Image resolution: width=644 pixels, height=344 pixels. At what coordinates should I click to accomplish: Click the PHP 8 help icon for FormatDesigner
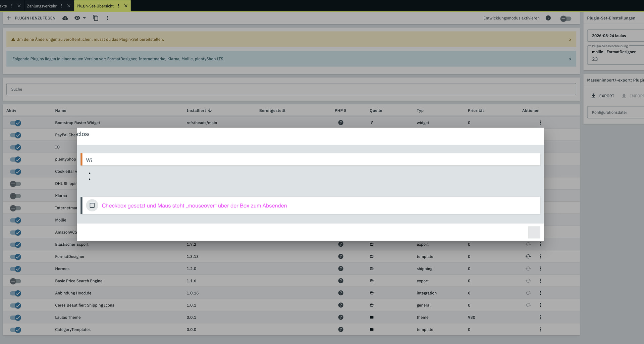point(341,256)
